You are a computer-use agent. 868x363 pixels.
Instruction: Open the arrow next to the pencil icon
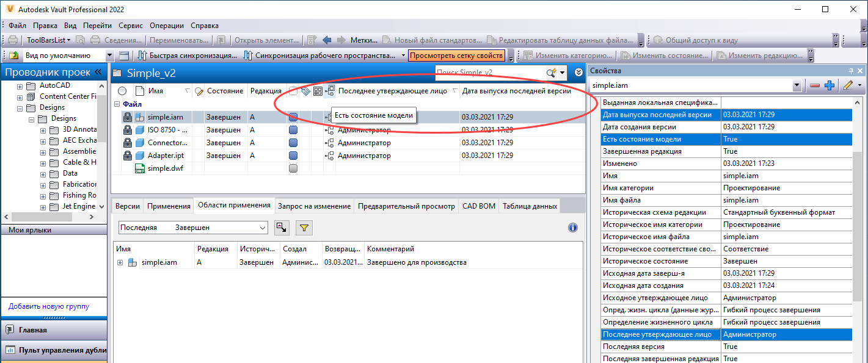(x=859, y=85)
